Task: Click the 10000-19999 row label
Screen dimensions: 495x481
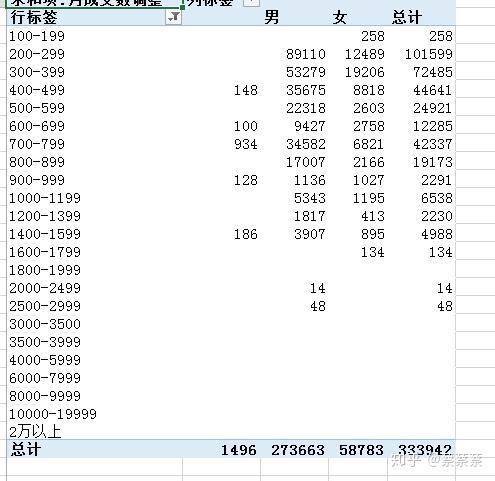Action: [x=53, y=414]
